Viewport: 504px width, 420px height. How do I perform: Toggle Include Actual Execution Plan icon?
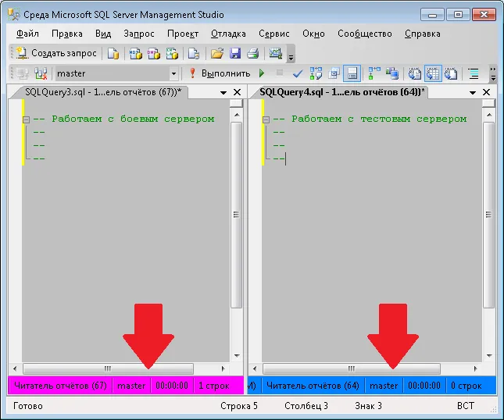point(374,73)
